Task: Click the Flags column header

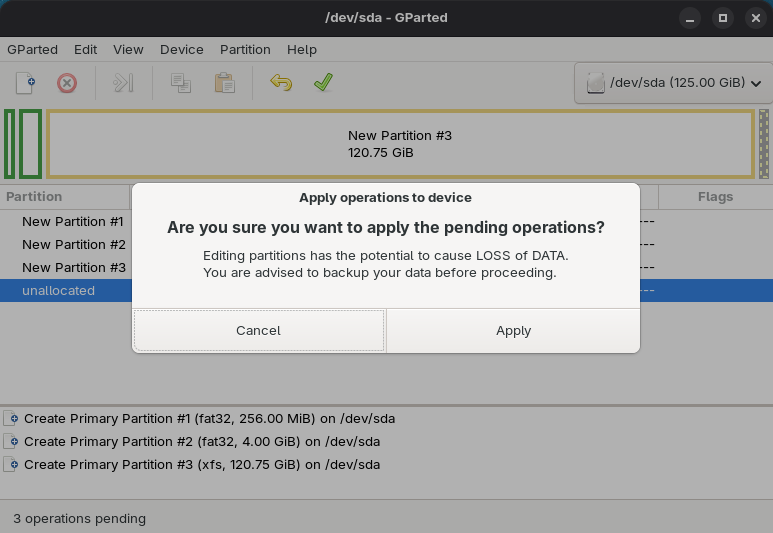Action: click(x=715, y=197)
